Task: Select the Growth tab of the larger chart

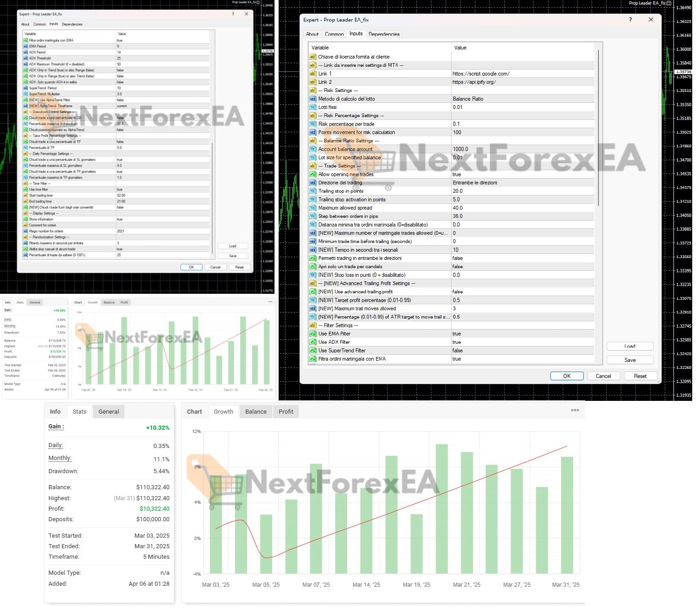Action: tap(223, 411)
